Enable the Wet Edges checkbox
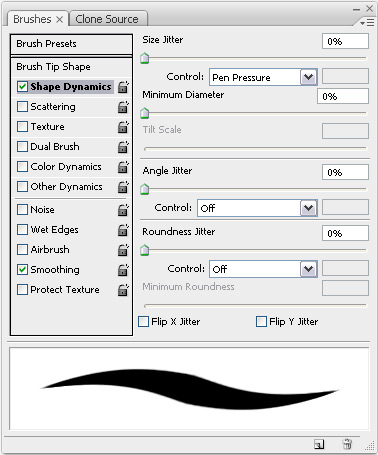 click(22, 230)
